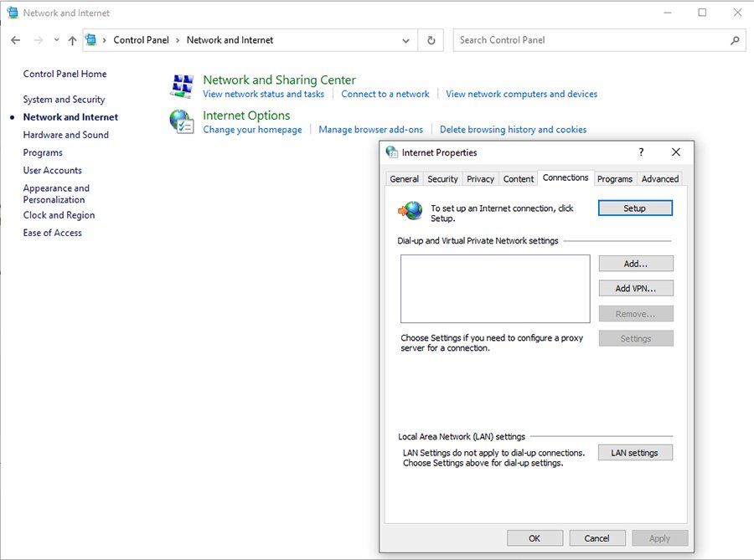
Task: Open the Content tab
Action: coord(518,178)
